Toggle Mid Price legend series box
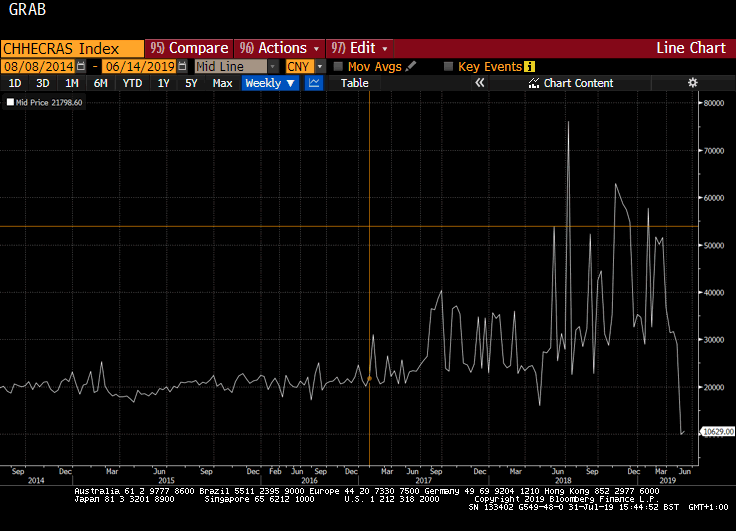Image resolution: width=736 pixels, height=531 pixels. point(10,102)
